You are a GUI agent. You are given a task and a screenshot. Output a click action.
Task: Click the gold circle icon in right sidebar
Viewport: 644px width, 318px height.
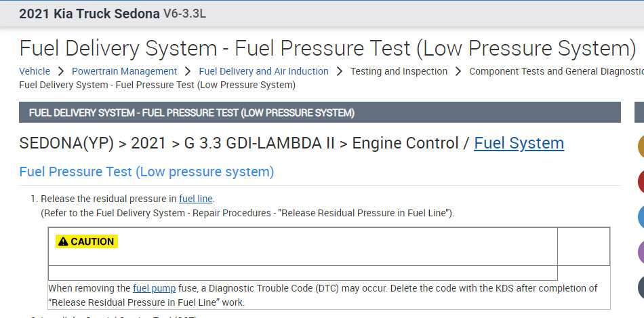[x=640, y=146]
